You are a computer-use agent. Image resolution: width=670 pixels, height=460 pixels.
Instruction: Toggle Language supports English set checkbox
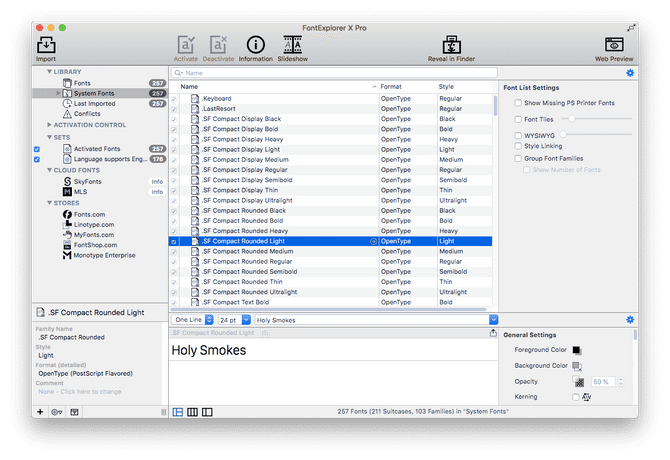37,159
